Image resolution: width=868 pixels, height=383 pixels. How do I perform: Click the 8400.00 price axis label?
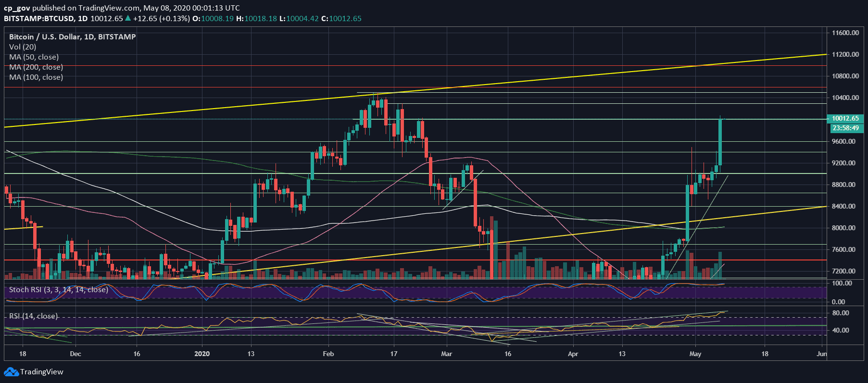point(844,206)
